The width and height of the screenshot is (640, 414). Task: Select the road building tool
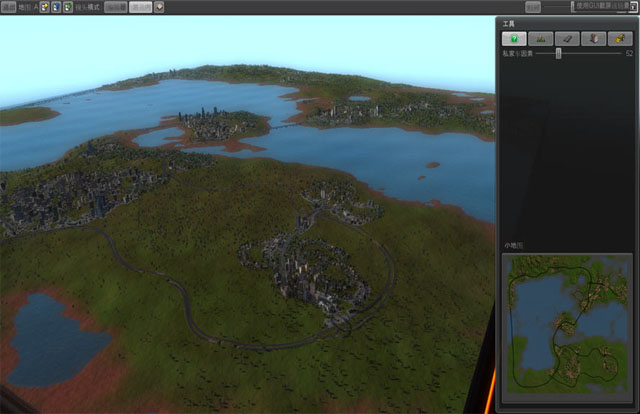tap(567, 39)
